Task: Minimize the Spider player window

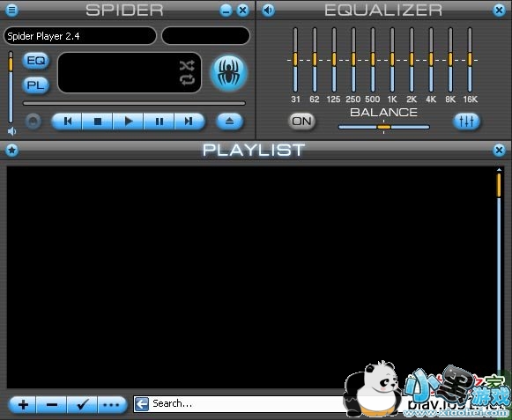Action: [x=226, y=11]
